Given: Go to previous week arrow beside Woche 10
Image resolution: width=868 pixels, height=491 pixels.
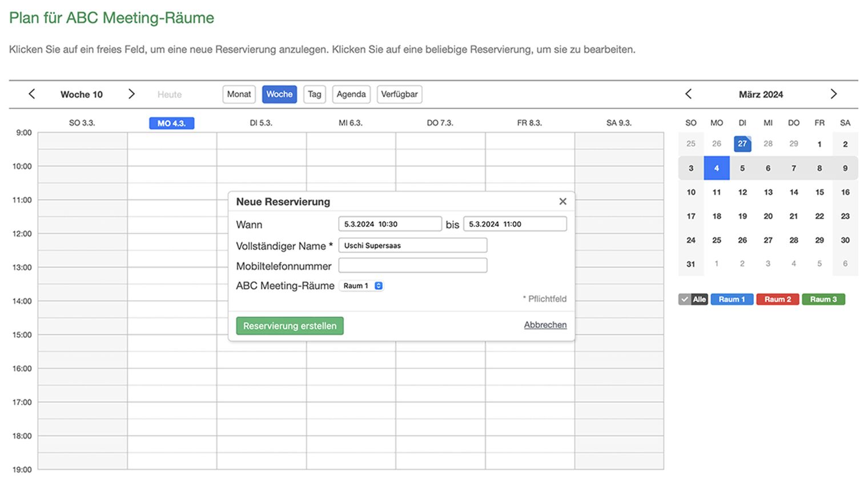Looking at the screenshot, I should click(x=32, y=94).
